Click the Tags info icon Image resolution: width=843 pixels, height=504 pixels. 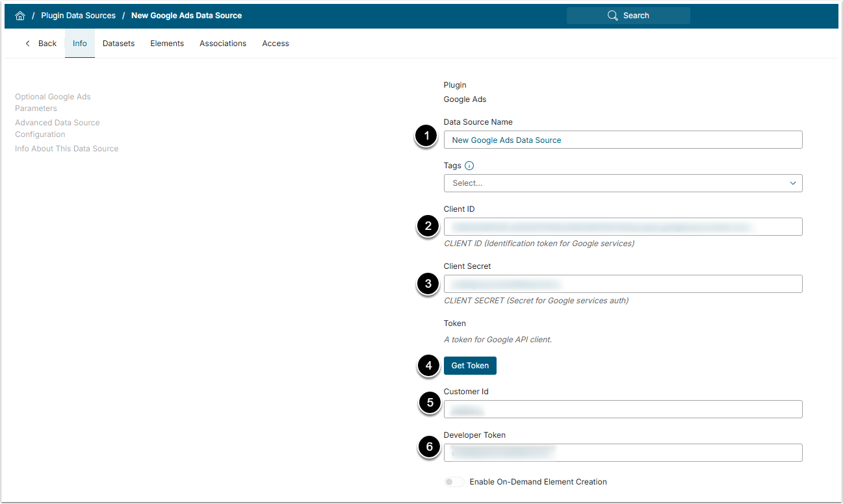point(469,166)
